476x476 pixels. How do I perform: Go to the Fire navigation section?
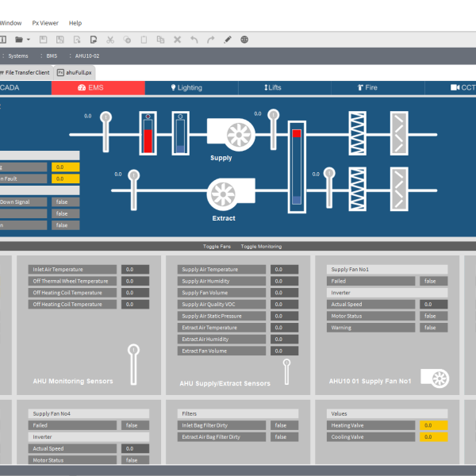point(367,88)
